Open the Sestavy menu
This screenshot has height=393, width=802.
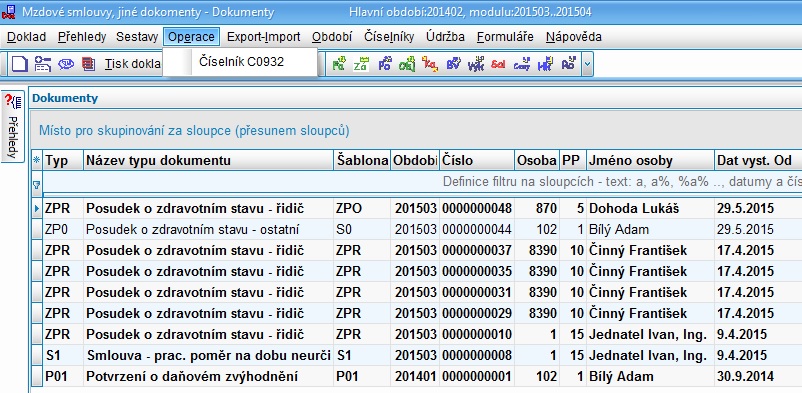click(137, 37)
